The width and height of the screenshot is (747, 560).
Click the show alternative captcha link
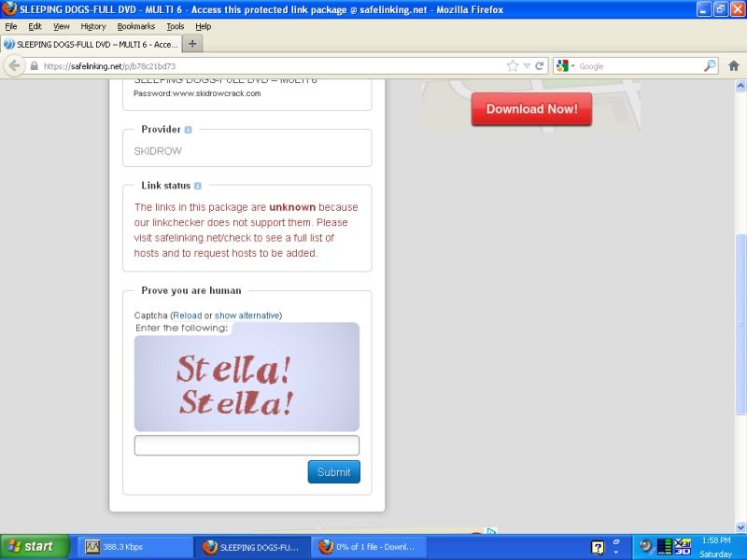pyautogui.click(x=247, y=315)
